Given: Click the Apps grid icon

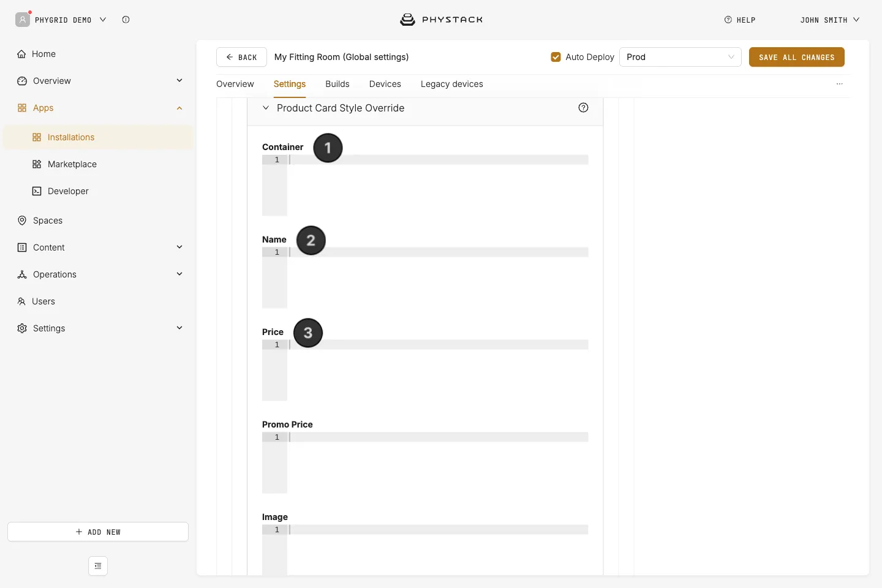Looking at the screenshot, I should pyautogui.click(x=22, y=108).
